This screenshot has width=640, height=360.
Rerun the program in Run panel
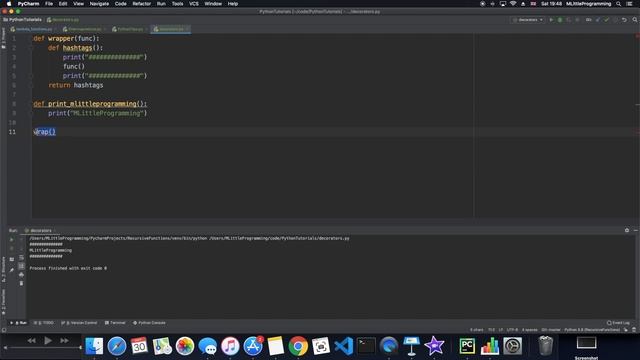point(11,240)
